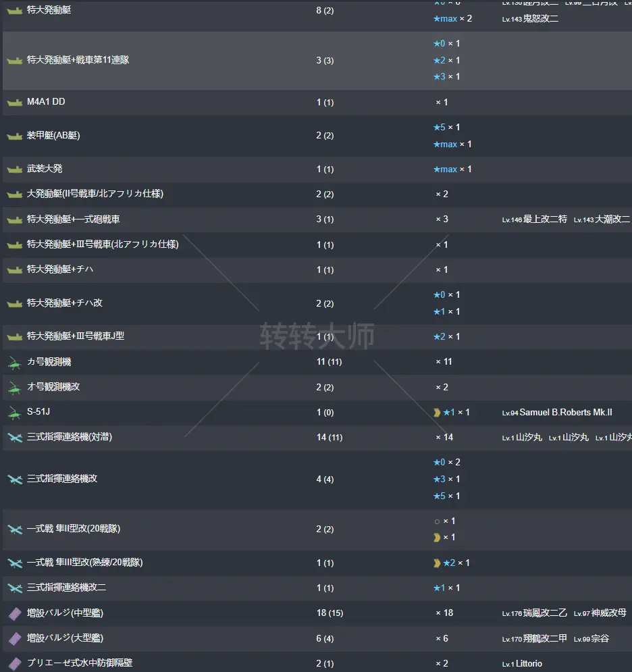Select the 特大発動艇+戦車第11連隊 equipment name
632x672 pixels.
(x=78, y=60)
